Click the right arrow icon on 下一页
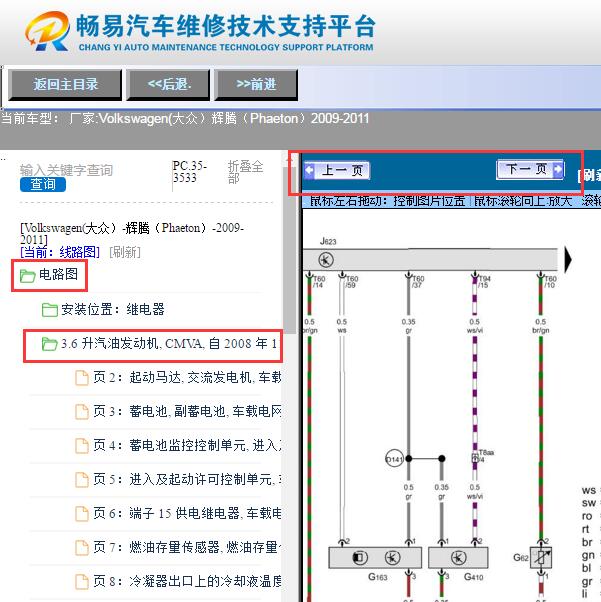The width and height of the screenshot is (601, 602). [558, 169]
